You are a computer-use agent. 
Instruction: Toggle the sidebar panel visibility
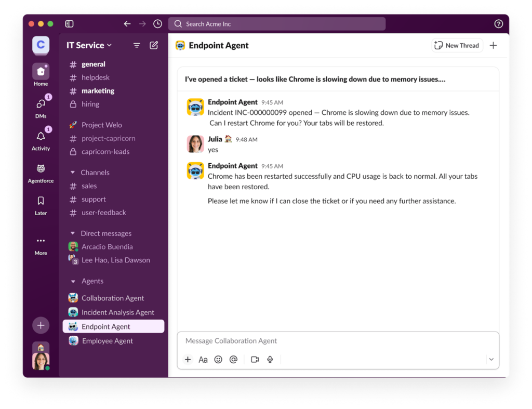click(69, 24)
